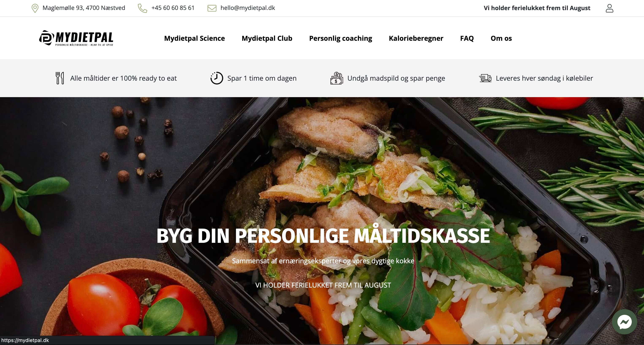Click the clock icon
The image size is (644, 345).
point(216,78)
